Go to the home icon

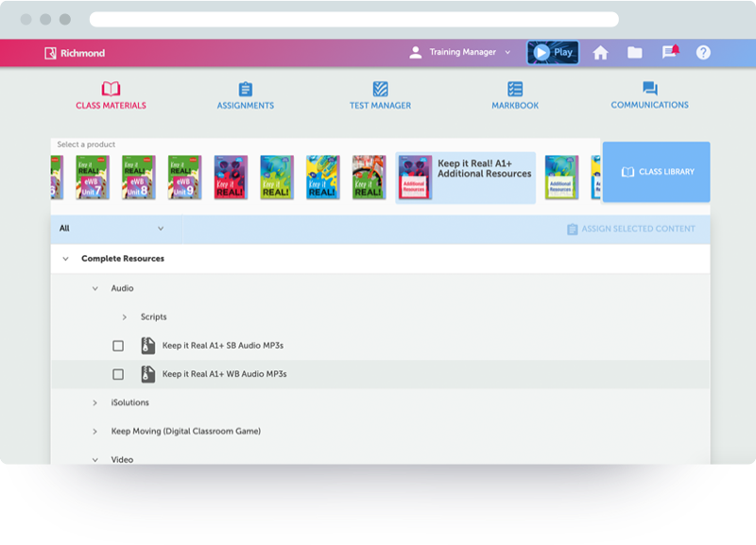(x=600, y=53)
